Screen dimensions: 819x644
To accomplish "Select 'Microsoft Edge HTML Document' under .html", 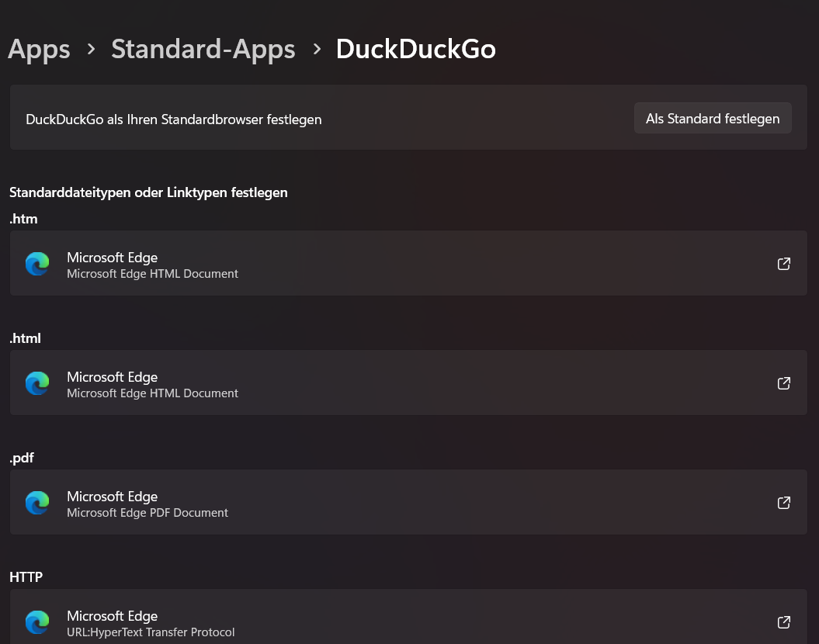I will 152,393.
